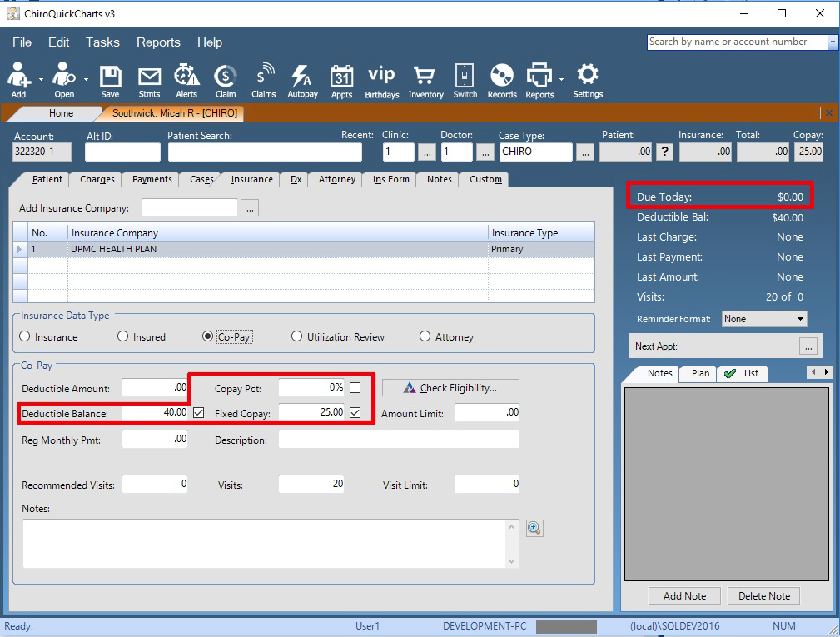The height and width of the screenshot is (637, 840).
Task: Click the Deductible Amount input field
Action: 156,387
